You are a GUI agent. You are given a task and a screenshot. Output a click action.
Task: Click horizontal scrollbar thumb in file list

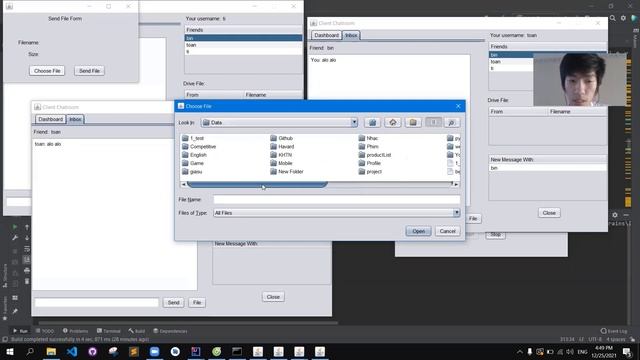pyautogui.click(x=257, y=184)
